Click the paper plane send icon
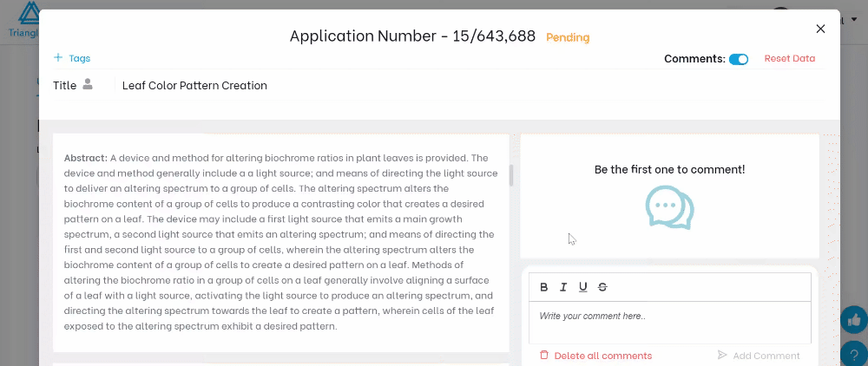The width and height of the screenshot is (868, 366). pyautogui.click(x=722, y=355)
